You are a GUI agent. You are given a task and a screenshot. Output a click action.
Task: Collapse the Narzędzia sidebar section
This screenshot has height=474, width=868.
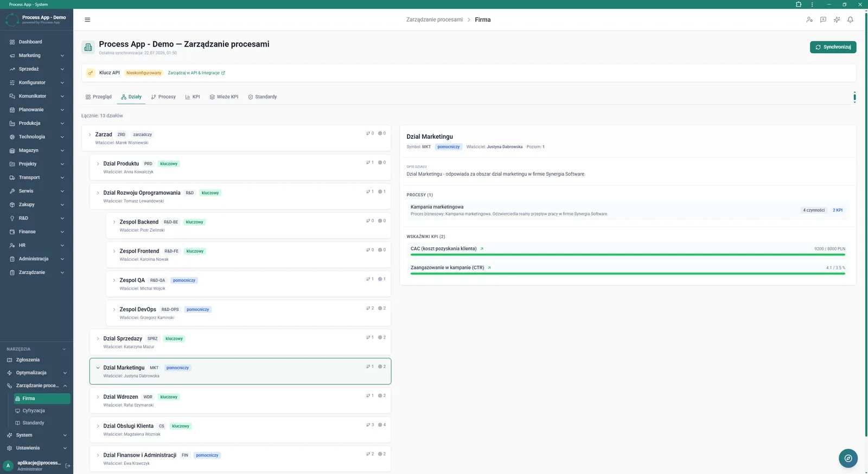coord(64,349)
